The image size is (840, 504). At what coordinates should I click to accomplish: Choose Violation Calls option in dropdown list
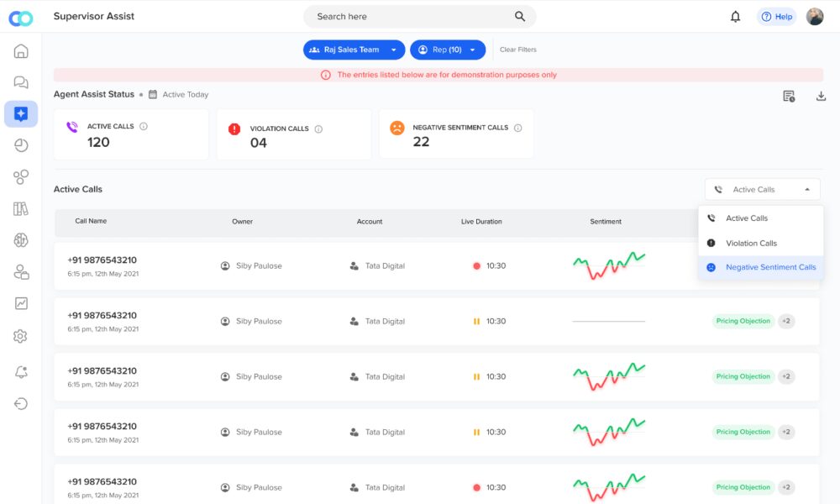(x=751, y=244)
